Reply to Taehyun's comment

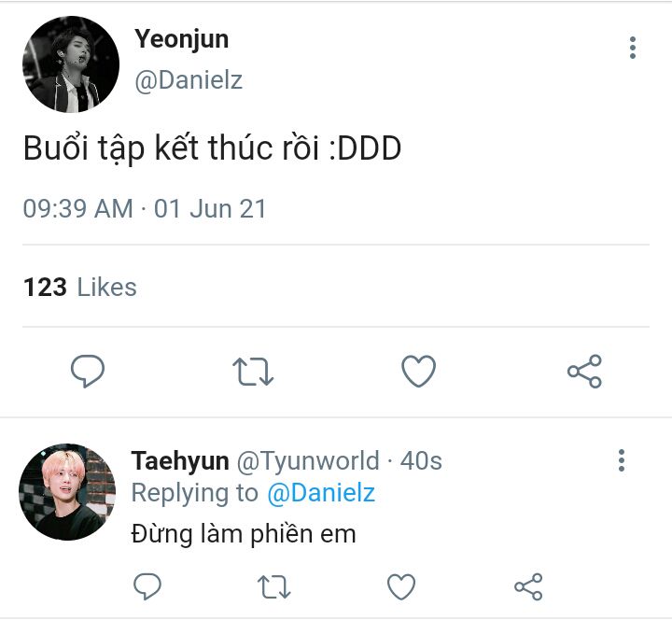pos(147,585)
